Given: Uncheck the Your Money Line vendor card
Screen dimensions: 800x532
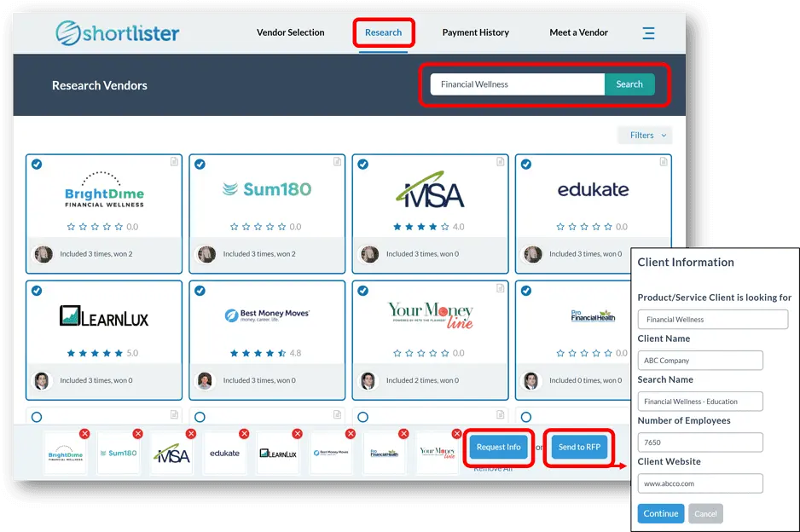Looking at the screenshot, I should tap(362, 291).
